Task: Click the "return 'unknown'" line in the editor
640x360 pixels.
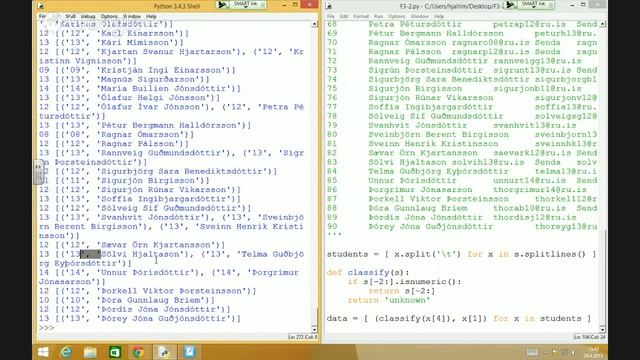Action: [389, 300]
